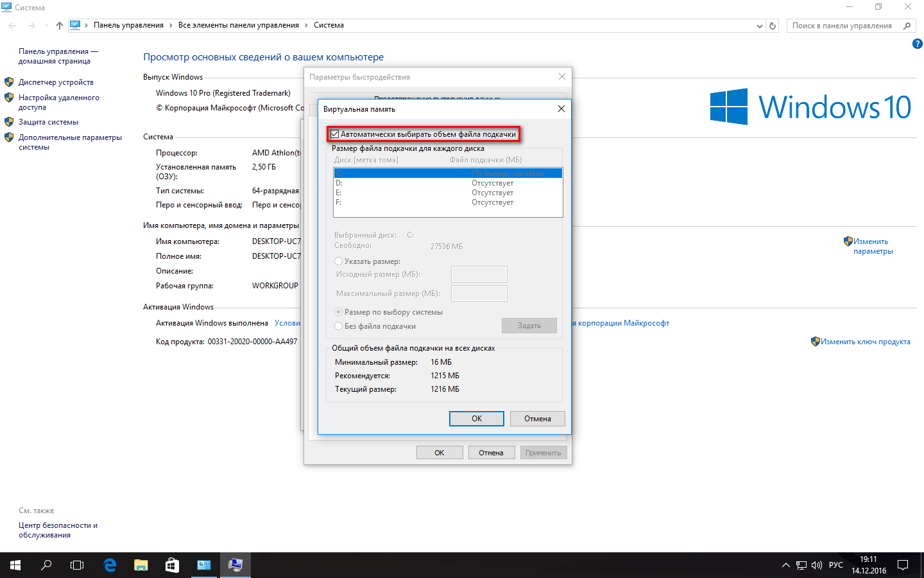Viewport: 924px width, 578px height.
Task: Confirm Виртуальная память dialog with OK
Action: tap(477, 419)
